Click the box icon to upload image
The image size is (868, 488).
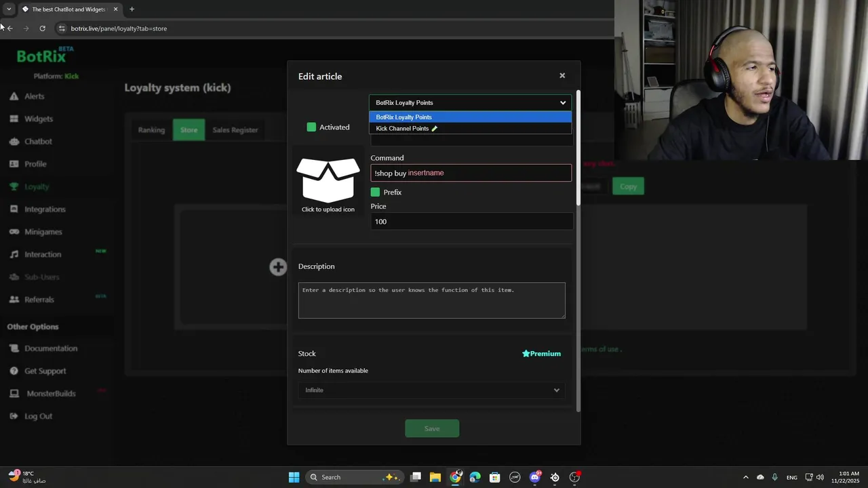point(328,180)
